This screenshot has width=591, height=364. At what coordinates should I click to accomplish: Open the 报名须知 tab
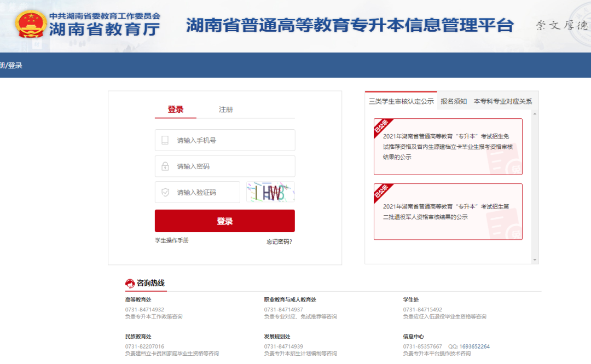454,101
